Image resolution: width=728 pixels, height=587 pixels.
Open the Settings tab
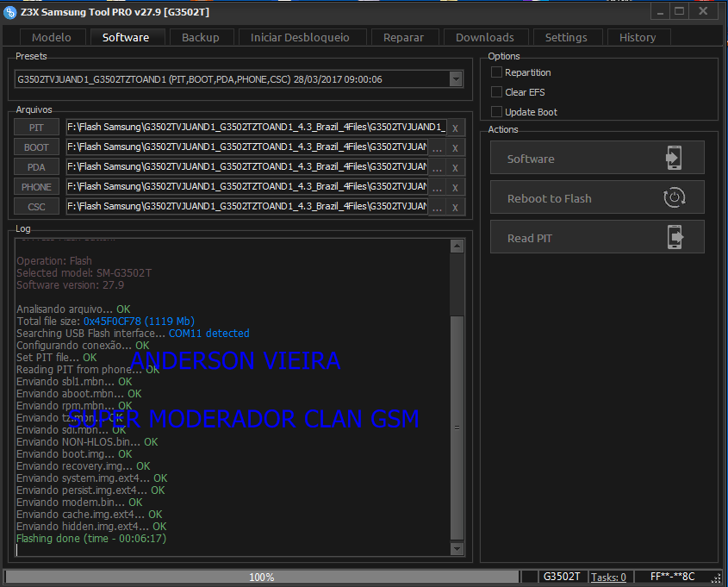click(x=566, y=38)
